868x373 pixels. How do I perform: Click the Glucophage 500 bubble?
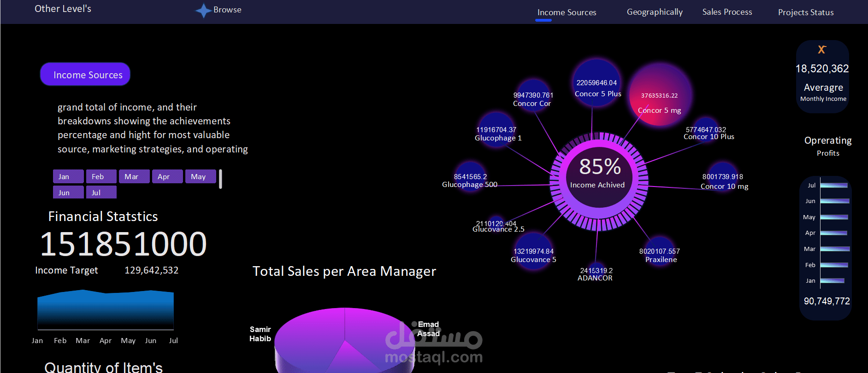[470, 177]
